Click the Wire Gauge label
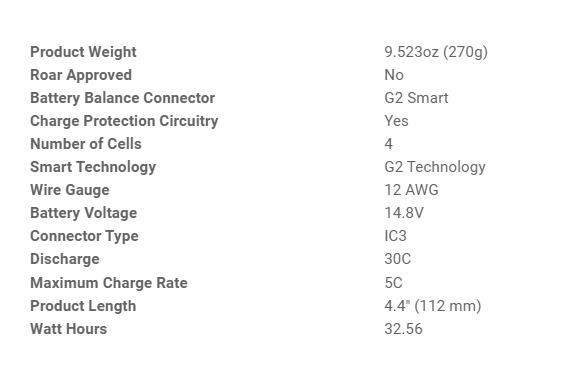This screenshot has width=566, height=380. pyautogui.click(x=70, y=190)
